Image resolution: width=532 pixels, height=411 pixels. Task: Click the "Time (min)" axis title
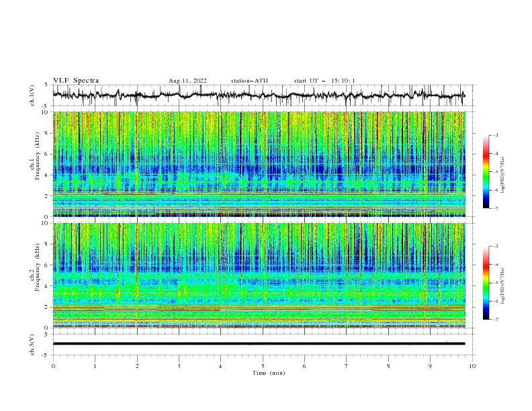269,373
